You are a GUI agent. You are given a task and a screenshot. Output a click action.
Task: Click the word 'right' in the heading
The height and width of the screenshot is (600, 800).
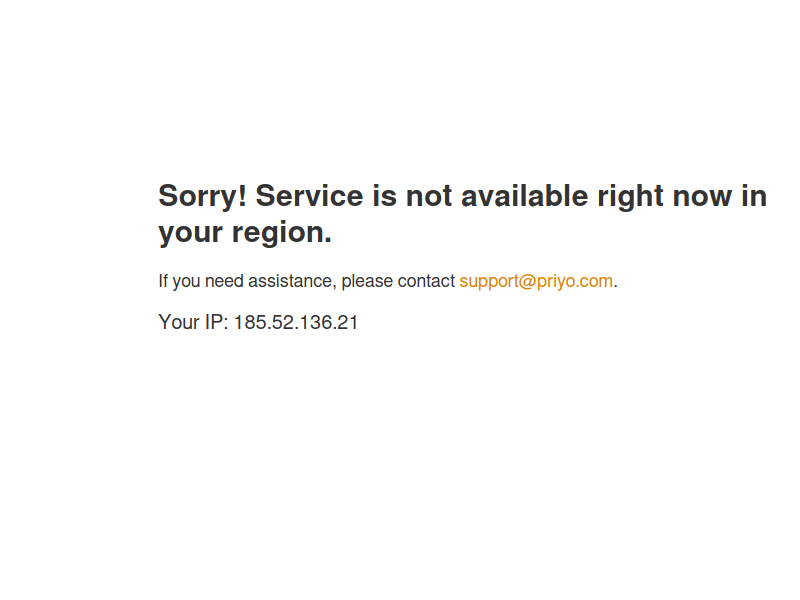tap(630, 197)
